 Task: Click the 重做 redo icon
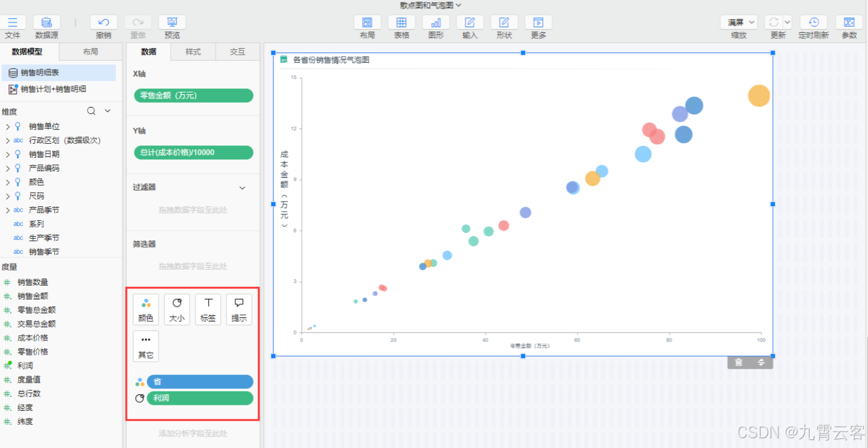[x=138, y=23]
